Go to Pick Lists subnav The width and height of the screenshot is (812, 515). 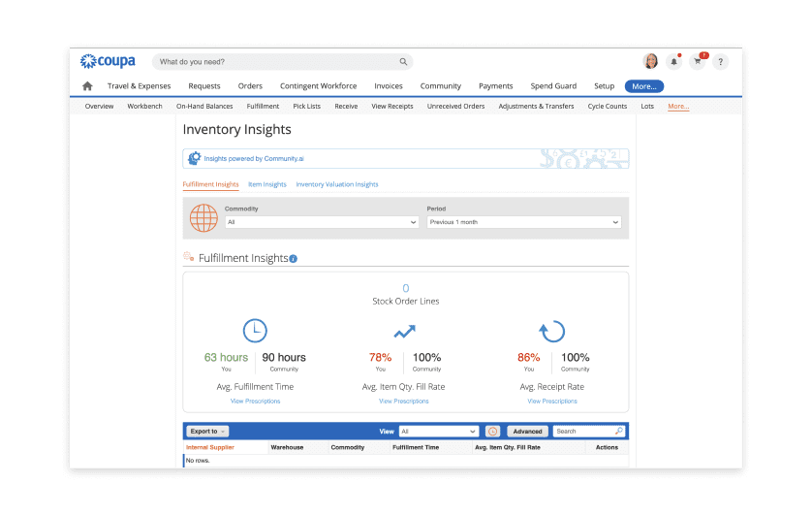(x=307, y=107)
